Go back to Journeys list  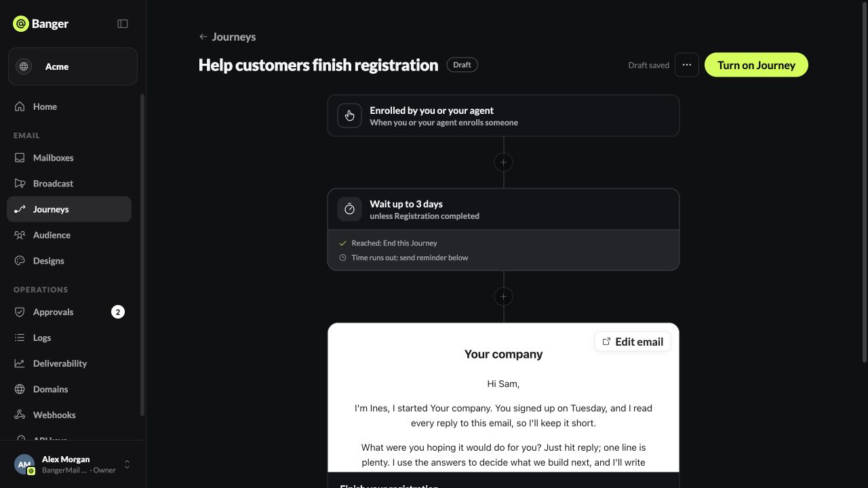point(227,37)
